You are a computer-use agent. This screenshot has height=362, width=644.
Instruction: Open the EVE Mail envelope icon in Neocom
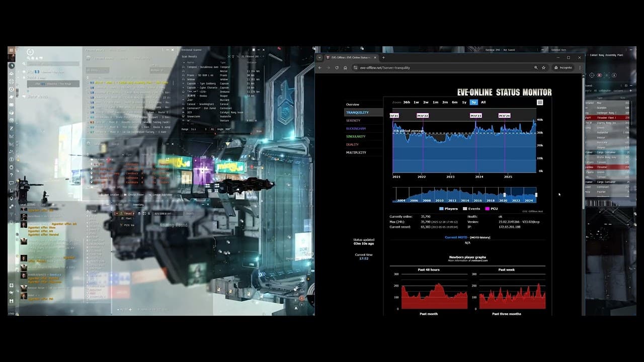11,105
